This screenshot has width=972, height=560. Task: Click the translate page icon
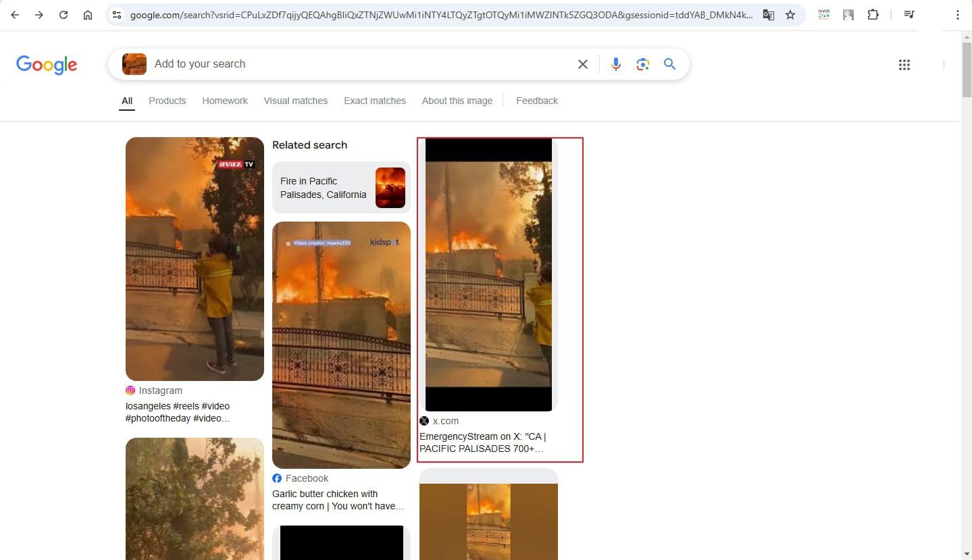[768, 15]
